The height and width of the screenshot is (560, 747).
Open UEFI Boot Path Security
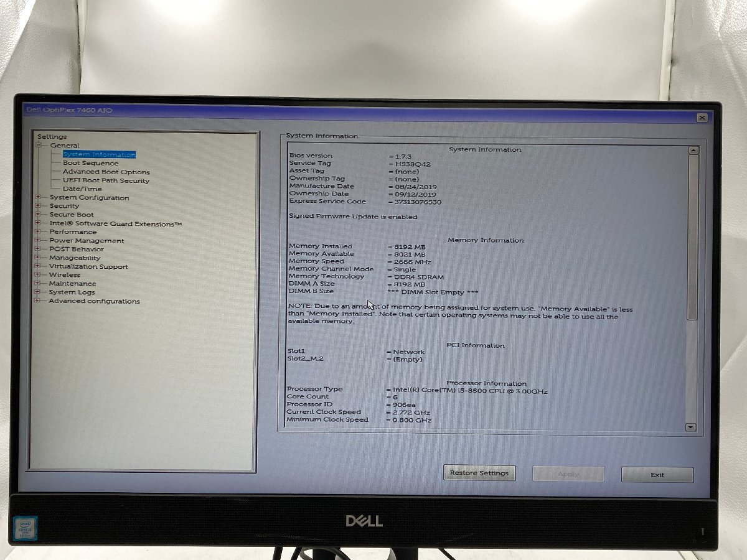(x=106, y=180)
